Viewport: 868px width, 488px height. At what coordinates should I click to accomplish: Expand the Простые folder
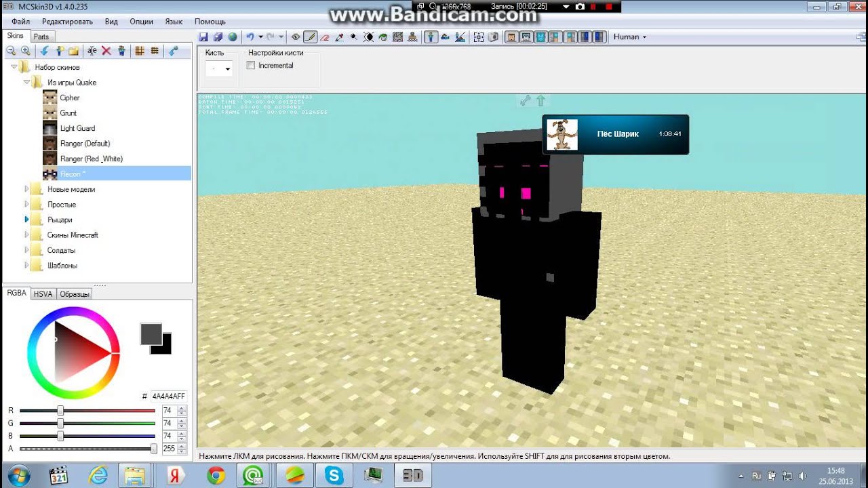coord(27,204)
